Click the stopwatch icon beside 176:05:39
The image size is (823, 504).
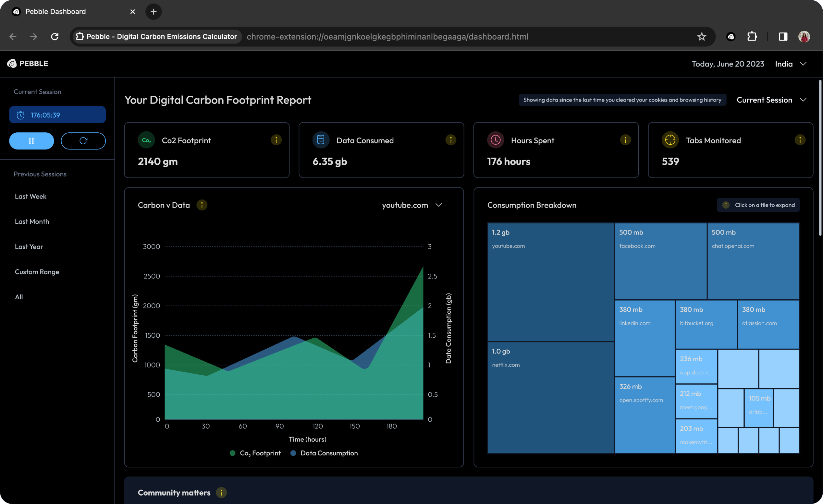tap(21, 115)
